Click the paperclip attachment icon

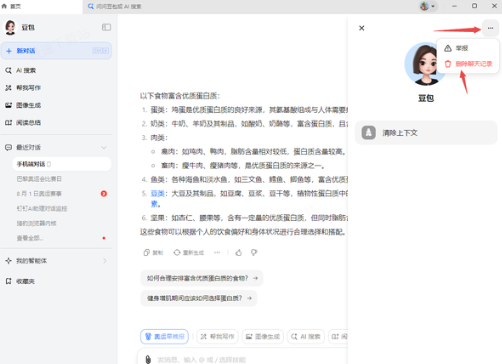point(148,359)
